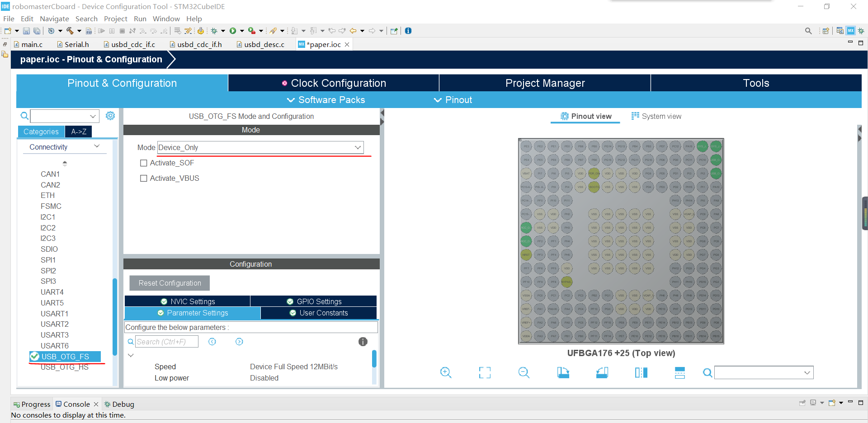Open the main.c editor tab
This screenshot has width=868, height=423.
(28, 44)
